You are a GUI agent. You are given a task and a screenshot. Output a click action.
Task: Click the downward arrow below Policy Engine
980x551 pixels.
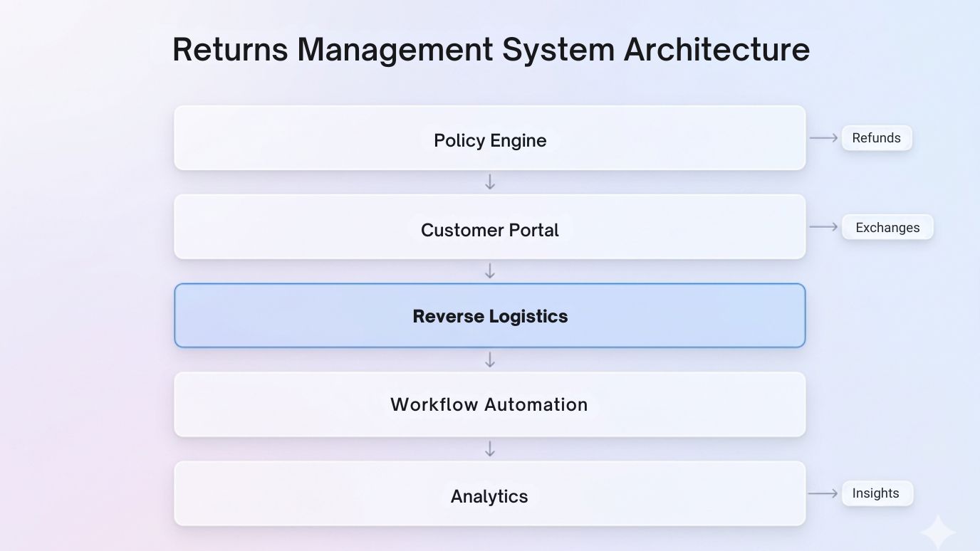pos(490,182)
